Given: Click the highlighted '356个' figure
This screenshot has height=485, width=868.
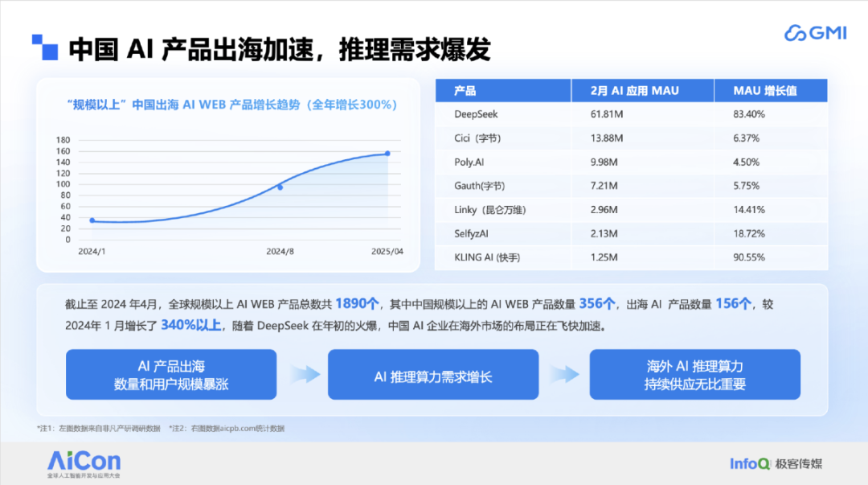Looking at the screenshot, I should (x=597, y=304).
